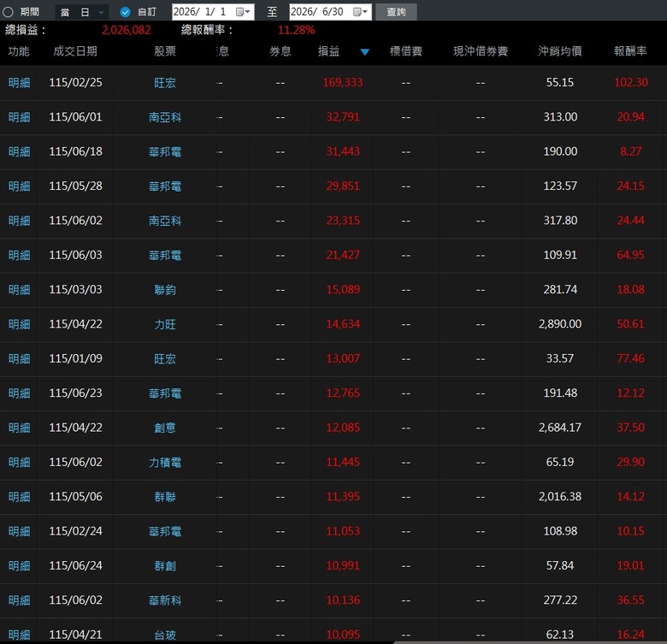
Task: Select return rate 102.30
Action: [631, 82]
